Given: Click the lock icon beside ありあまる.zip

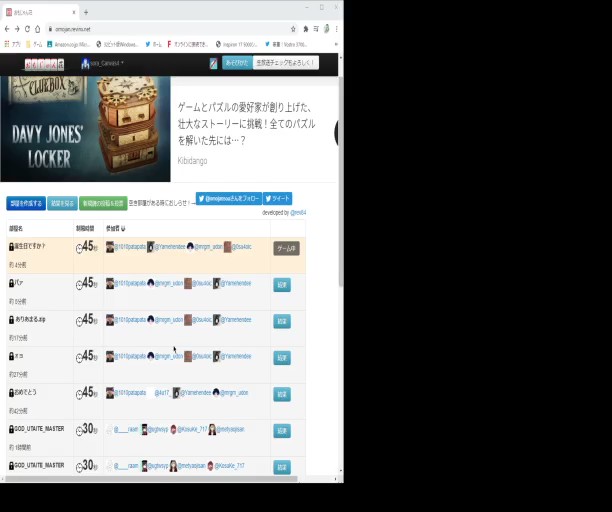Looking at the screenshot, I should click(11, 320).
